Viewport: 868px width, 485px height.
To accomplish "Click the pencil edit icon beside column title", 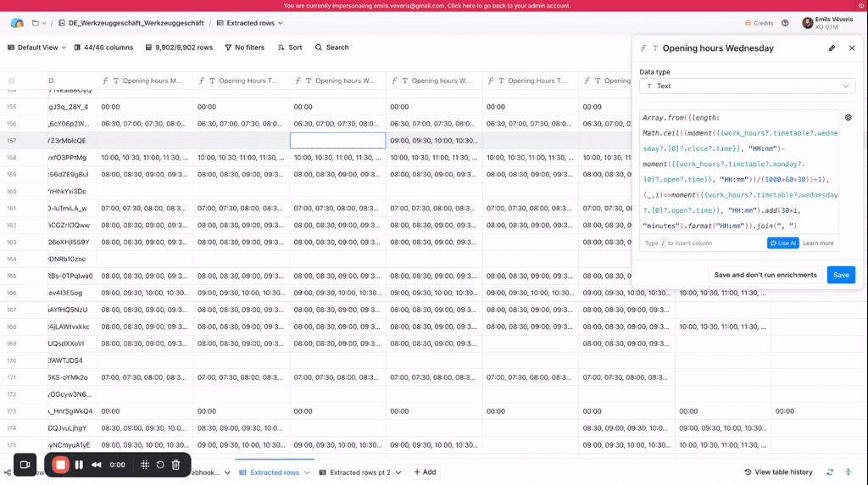I will tap(832, 48).
